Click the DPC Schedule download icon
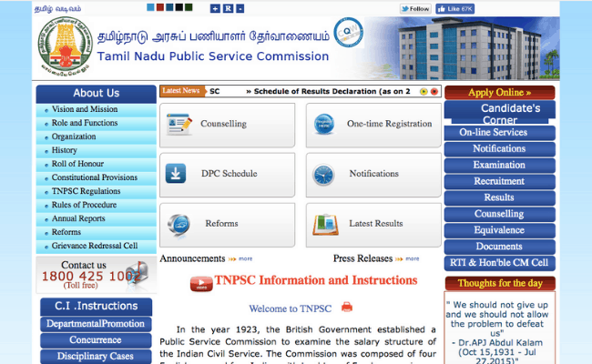Screen dimensions: 592x364 [x=179, y=174]
